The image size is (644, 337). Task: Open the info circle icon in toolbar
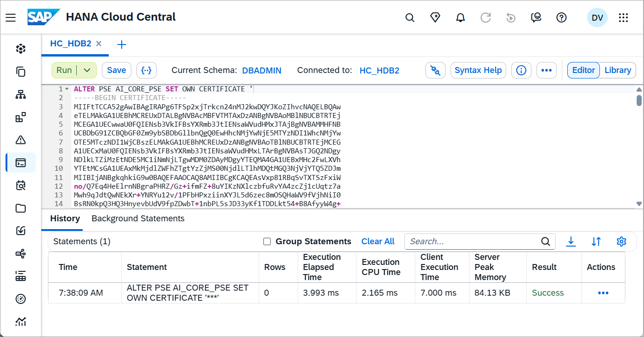521,70
